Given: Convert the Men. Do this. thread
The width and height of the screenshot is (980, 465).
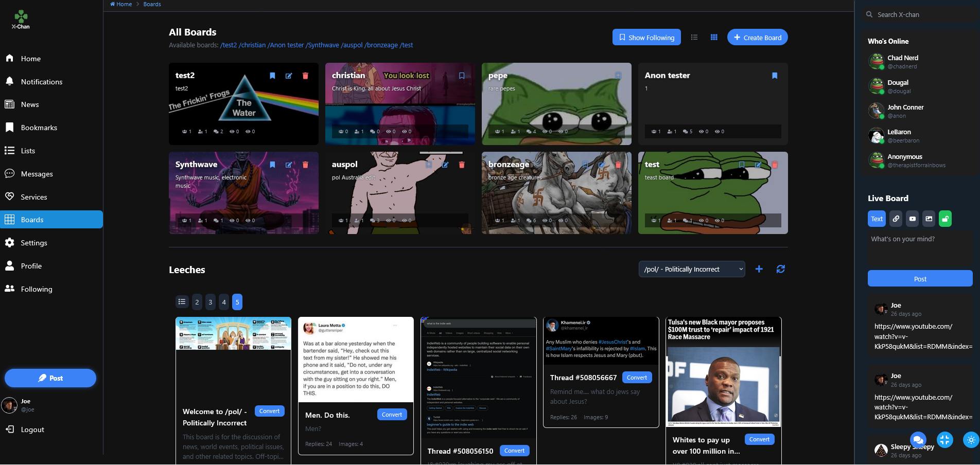Looking at the screenshot, I should [x=392, y=415].
